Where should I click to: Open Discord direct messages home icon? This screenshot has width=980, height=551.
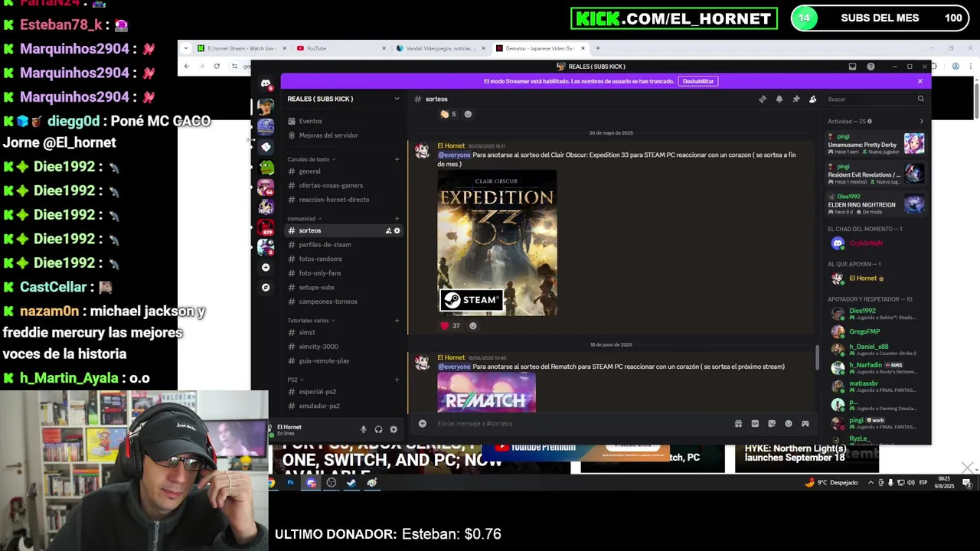click(266, 83)
